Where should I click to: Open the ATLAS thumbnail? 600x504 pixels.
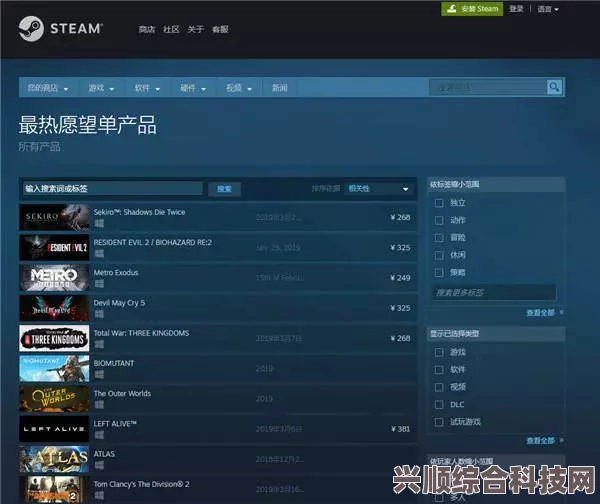[x=54, y=459]
